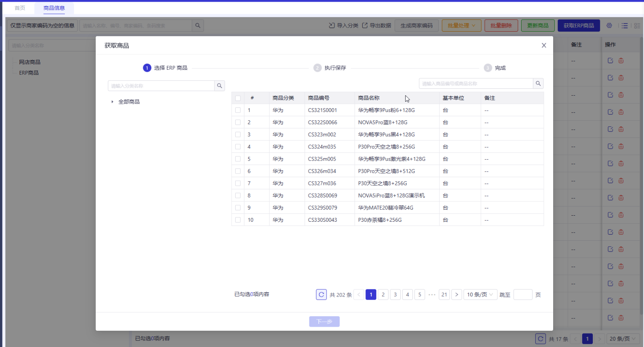Check the row for CS329S0079
644x347 pixels.
point(238,208)
